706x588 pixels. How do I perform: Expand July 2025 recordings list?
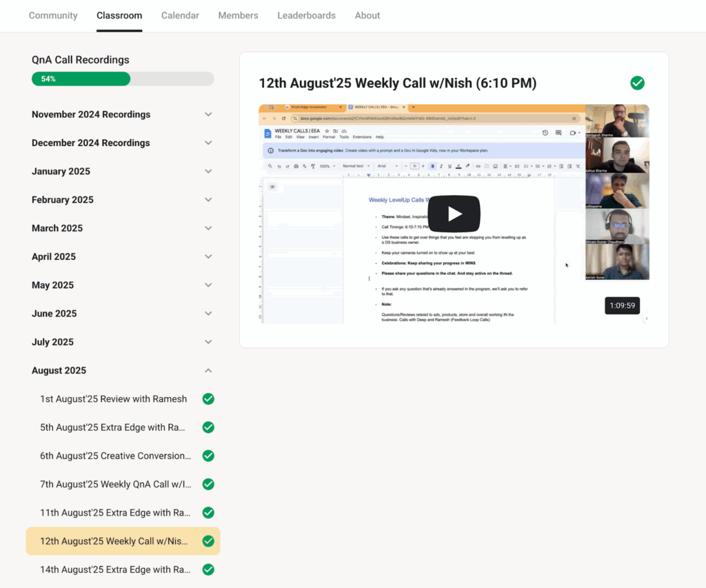coord(208,342)
